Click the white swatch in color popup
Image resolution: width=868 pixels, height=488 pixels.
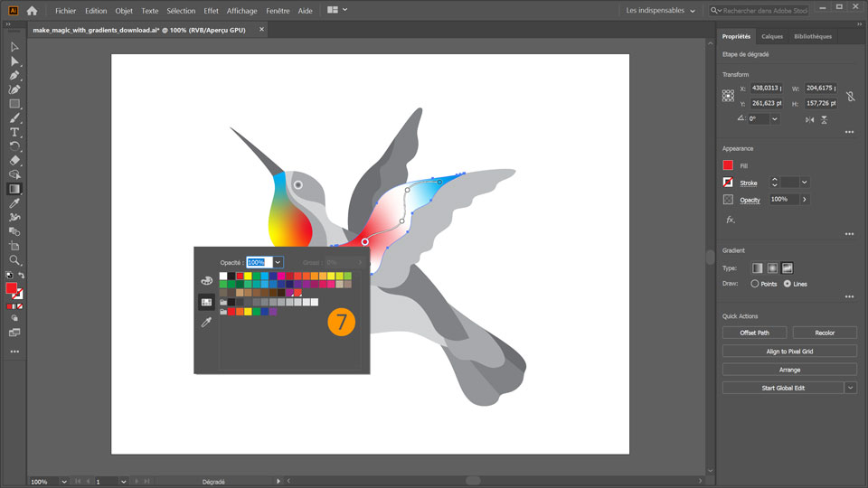tap(223, 276)
